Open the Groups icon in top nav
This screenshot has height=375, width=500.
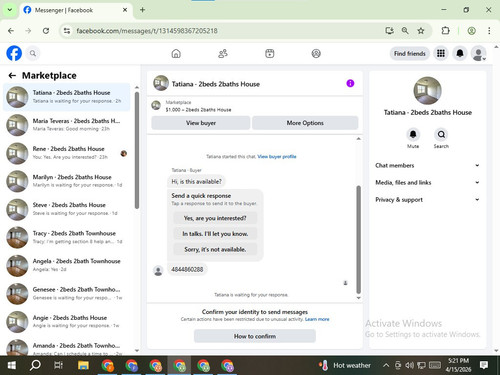[x=316, y=53]
